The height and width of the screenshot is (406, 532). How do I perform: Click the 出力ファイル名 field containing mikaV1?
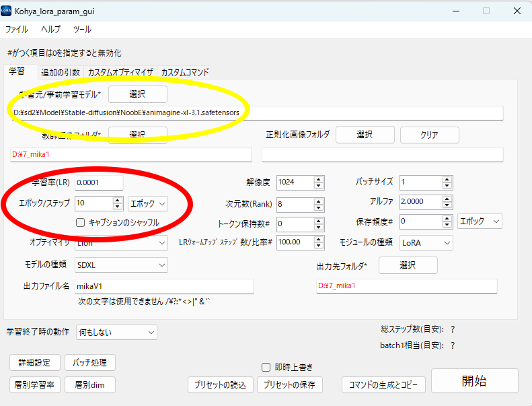[x=163, y=286]
